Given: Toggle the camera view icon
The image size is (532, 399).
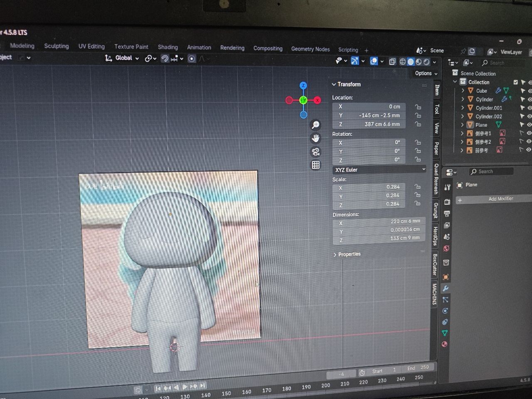Looking at the screenshot, I should point(315,152).
